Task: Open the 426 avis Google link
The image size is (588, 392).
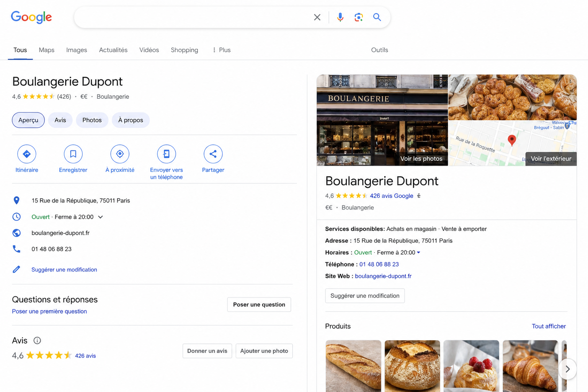Action: [x=392, y=196]
